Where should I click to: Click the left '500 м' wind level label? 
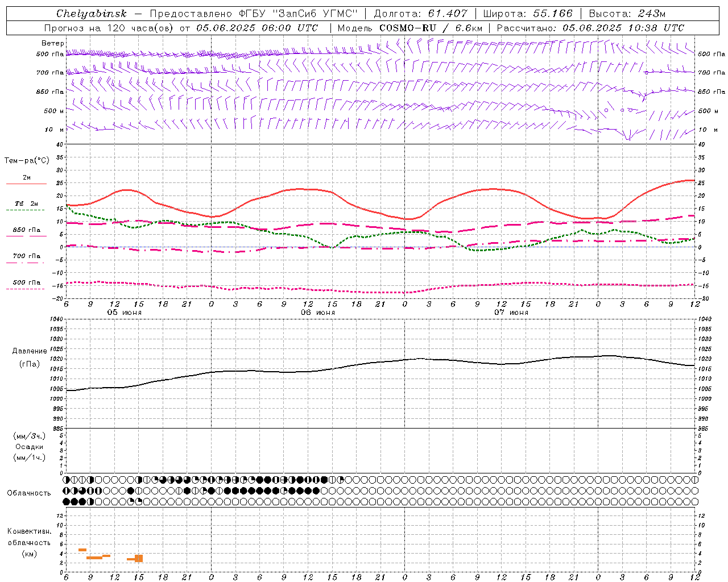coord(54,111)
